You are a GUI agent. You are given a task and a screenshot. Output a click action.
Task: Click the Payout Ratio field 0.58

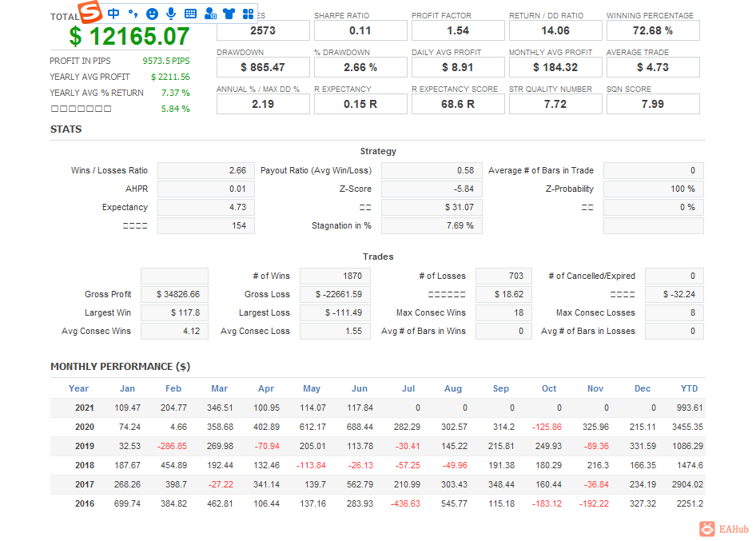coord(432,170)
